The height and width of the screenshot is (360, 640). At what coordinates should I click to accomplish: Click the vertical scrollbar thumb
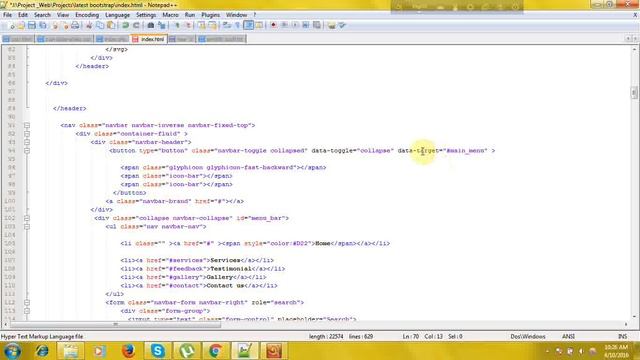(x=634, y=93)
